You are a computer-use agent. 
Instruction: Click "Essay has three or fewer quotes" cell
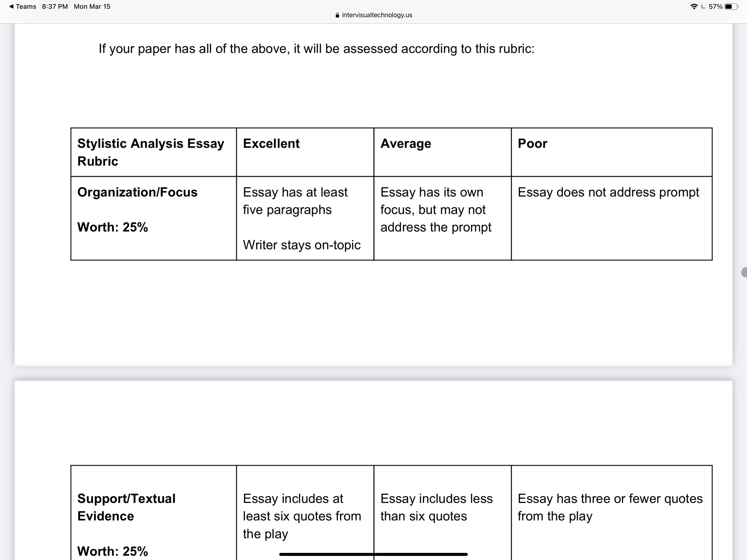(610, 507)
